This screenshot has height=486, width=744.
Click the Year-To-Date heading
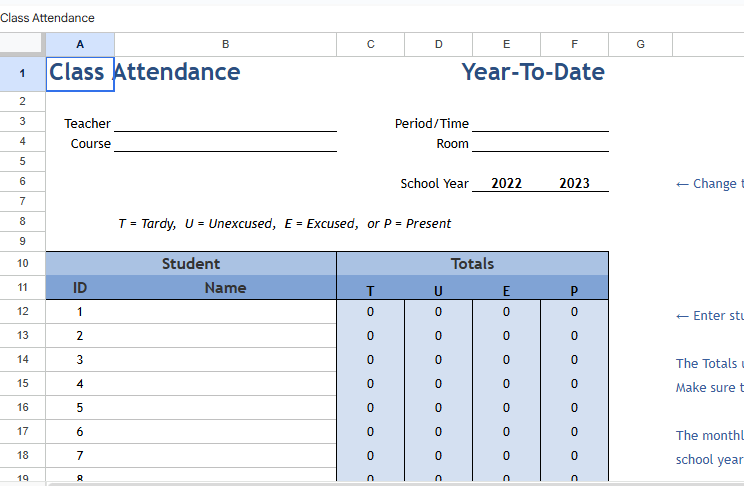pos(533,72)
